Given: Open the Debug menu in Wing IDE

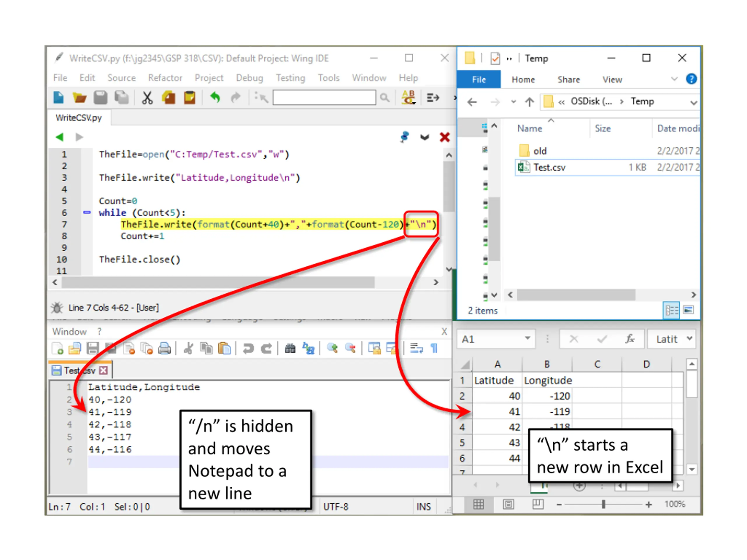Looking at the screenshot, I should 249,78.
